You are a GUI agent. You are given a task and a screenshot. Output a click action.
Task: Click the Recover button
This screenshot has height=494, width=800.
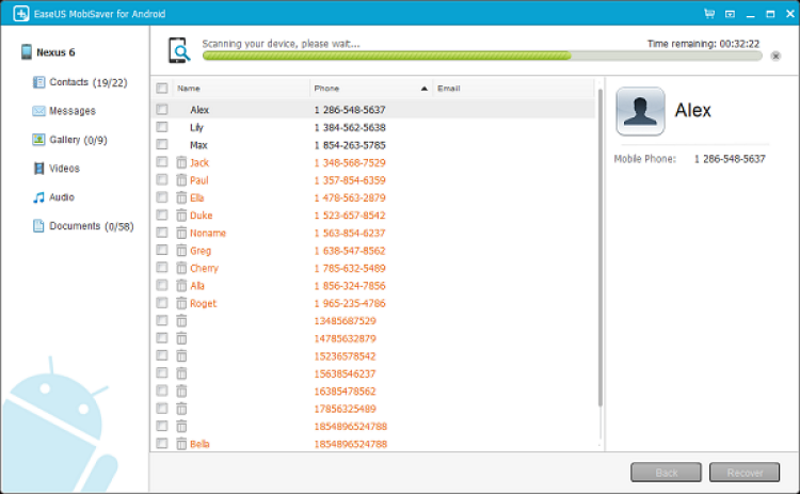(x=744, y=473)
